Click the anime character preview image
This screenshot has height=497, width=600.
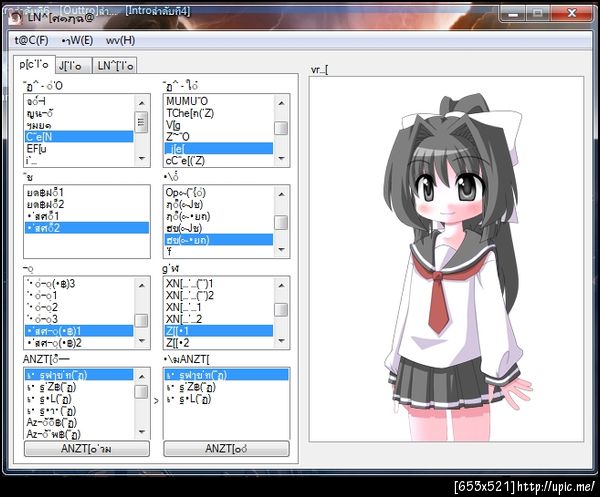[x=447, y=259]
